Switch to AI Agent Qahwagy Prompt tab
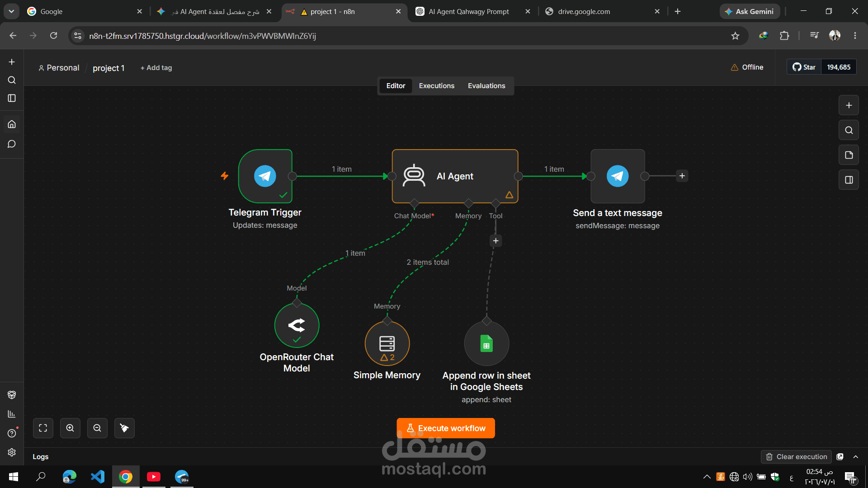868x488 pixels. pos(473,11)
